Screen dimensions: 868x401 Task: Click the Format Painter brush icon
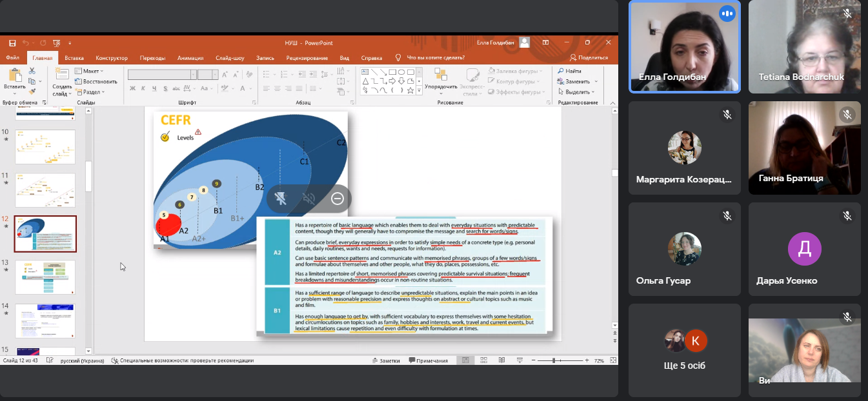[32, 92]
